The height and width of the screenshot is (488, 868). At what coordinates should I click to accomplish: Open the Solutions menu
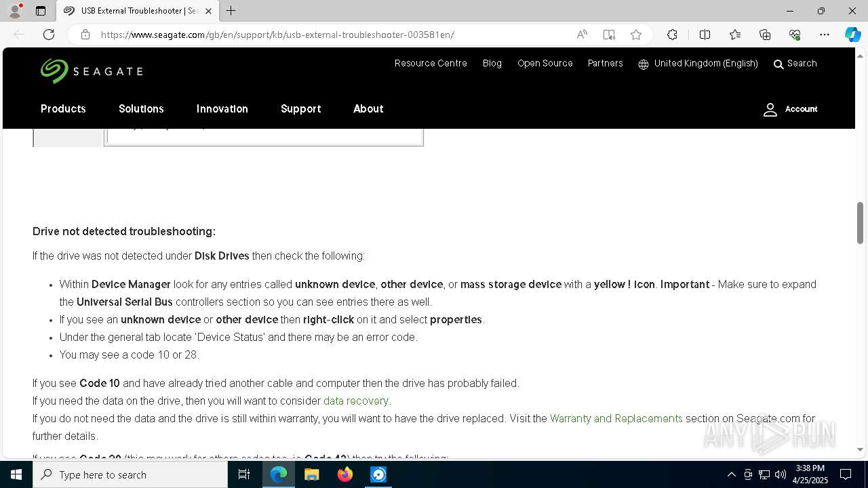click(x=141, y=109)
